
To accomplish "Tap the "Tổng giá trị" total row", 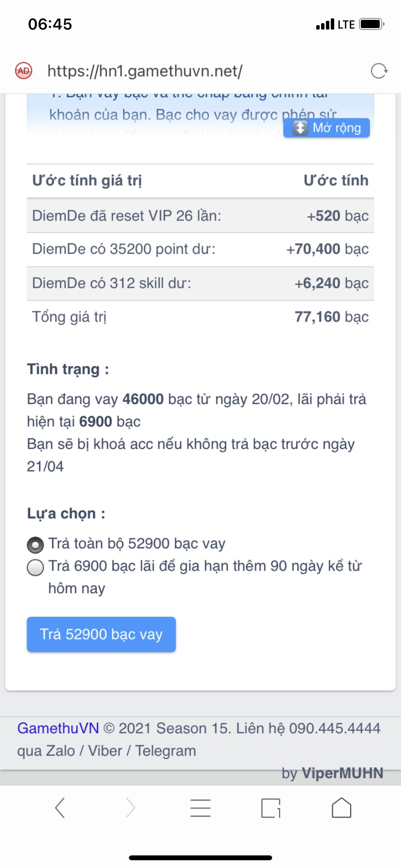I will click(200, 317).
